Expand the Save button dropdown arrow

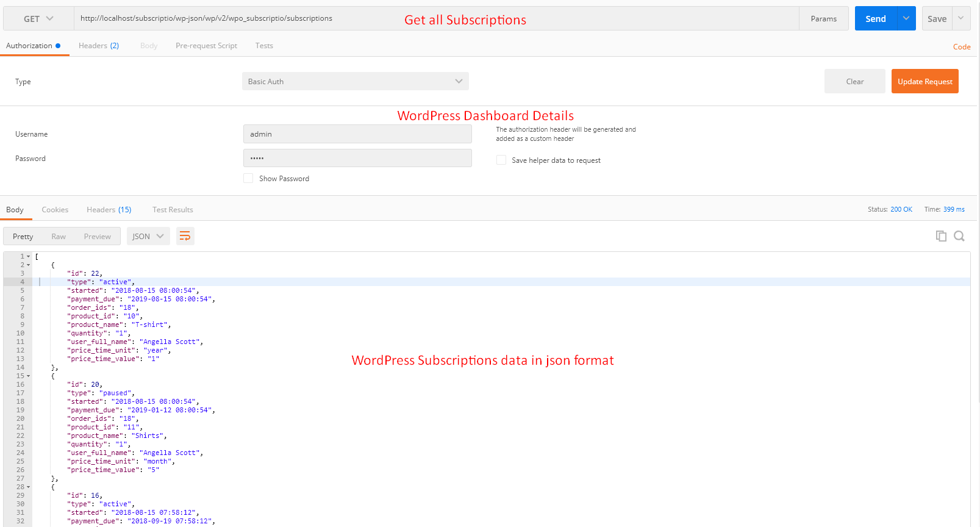tap(961, 18)
